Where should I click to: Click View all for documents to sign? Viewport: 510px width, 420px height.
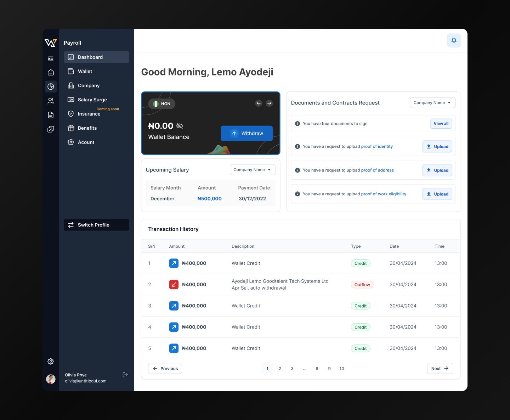441,124
